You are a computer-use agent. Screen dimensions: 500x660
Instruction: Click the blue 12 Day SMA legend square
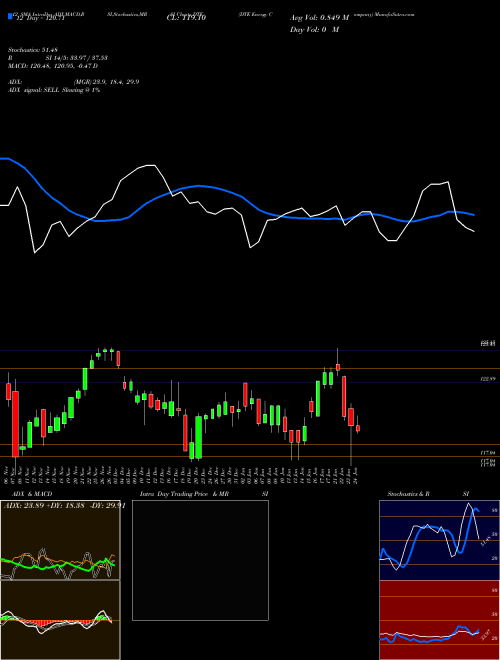point(10,16)
